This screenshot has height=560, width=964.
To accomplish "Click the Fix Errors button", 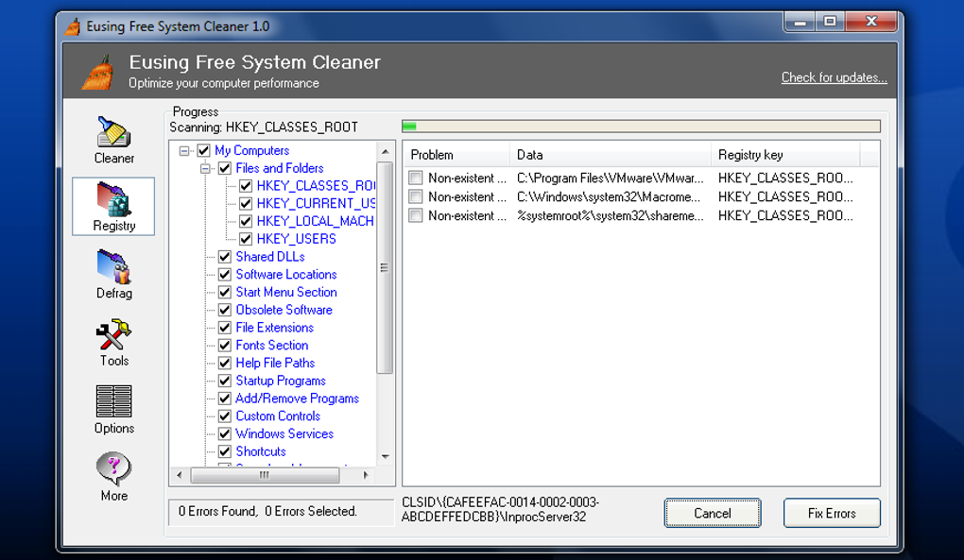I will coord(832,513).
